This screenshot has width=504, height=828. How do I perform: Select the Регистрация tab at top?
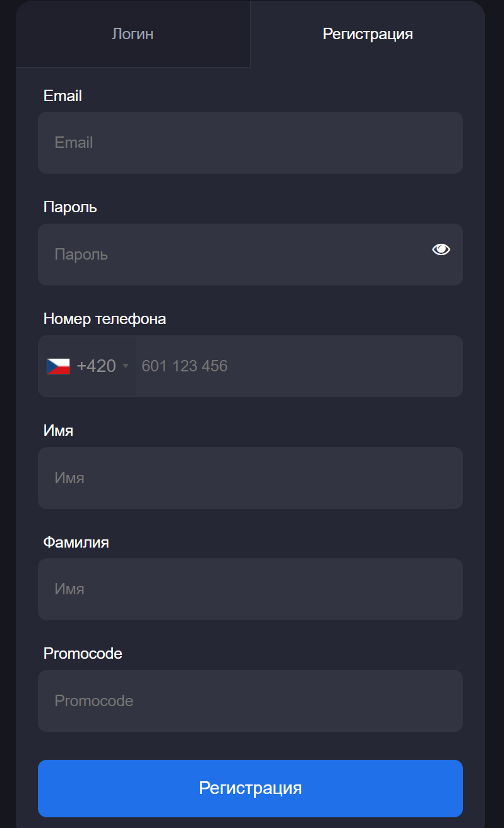[x=368, y=33]
